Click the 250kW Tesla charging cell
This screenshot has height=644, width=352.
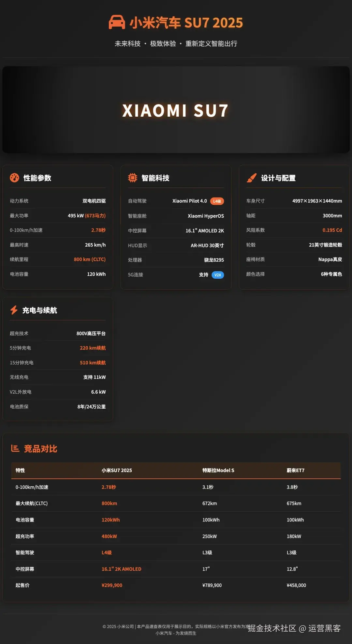click(210, 536)
